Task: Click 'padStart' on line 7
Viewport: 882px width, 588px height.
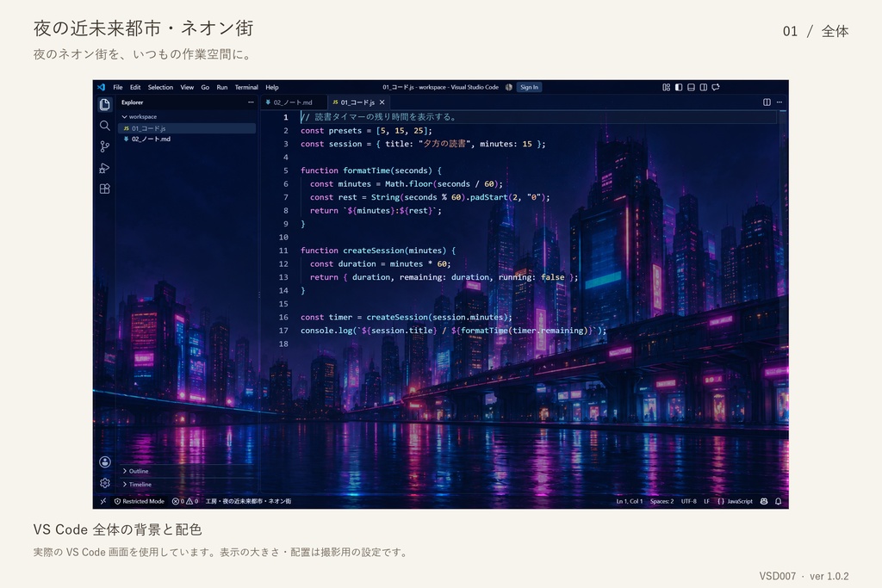Action: pyautogui.click(x=488, y=197)
